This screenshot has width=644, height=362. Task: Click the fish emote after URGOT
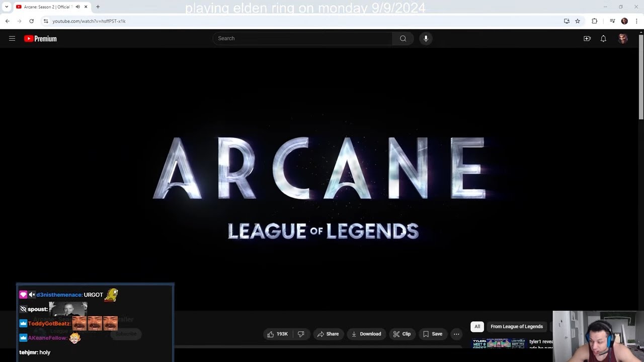(111, 295)
